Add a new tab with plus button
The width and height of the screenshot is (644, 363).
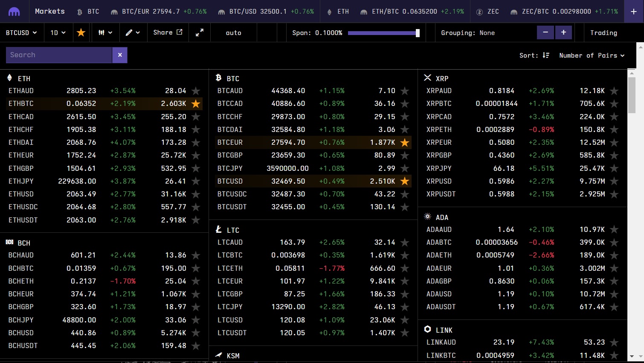click(x=633, y=12)
